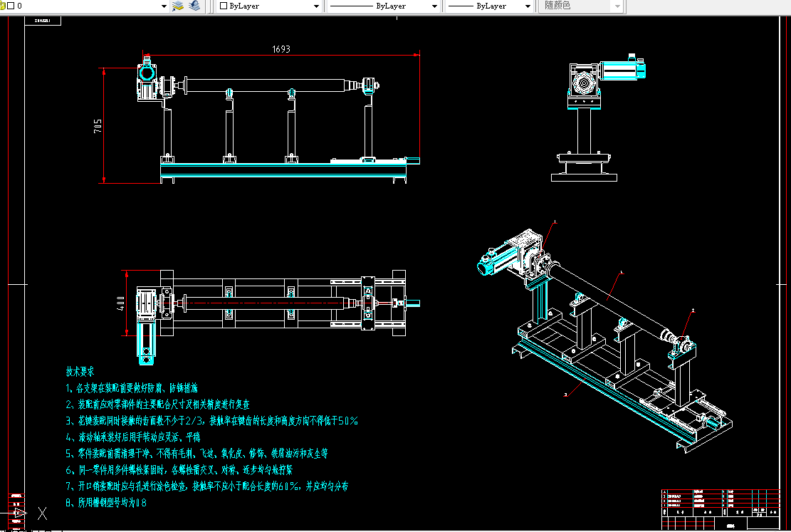The height and width of the screenshot is (532, 791).
Task: Click the Layer Previous icon
Action: tap(194, 6)
